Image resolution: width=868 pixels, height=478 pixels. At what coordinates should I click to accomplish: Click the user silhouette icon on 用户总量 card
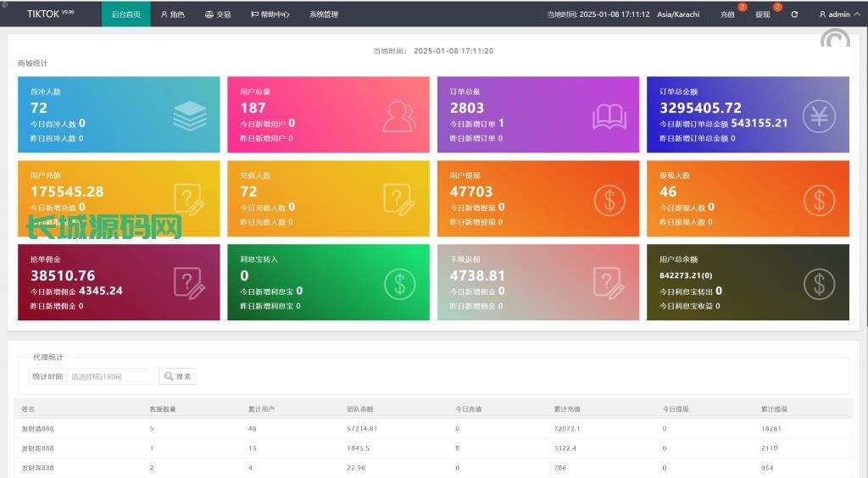pos(399,116)
